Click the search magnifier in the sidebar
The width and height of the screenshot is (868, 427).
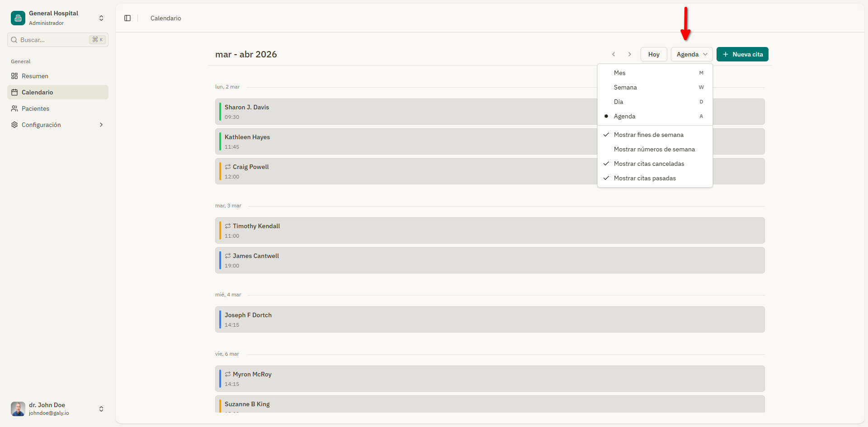click(x=14, y=40)
